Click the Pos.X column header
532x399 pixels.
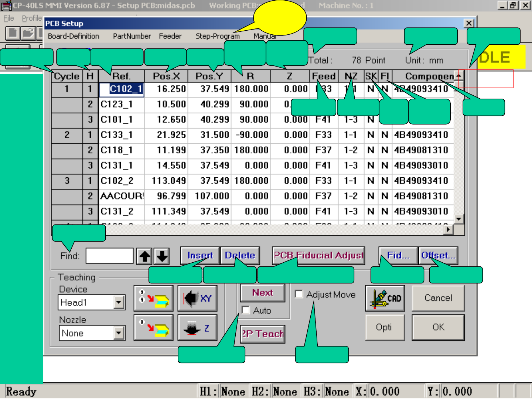click(166, 76)
